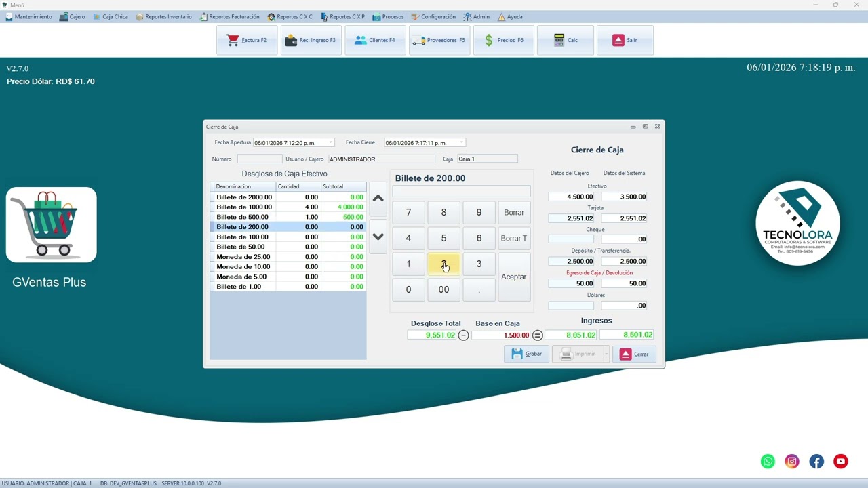Click the minus operator circle icon
Viewport: 868px width, 488px height.
point(463,335)
